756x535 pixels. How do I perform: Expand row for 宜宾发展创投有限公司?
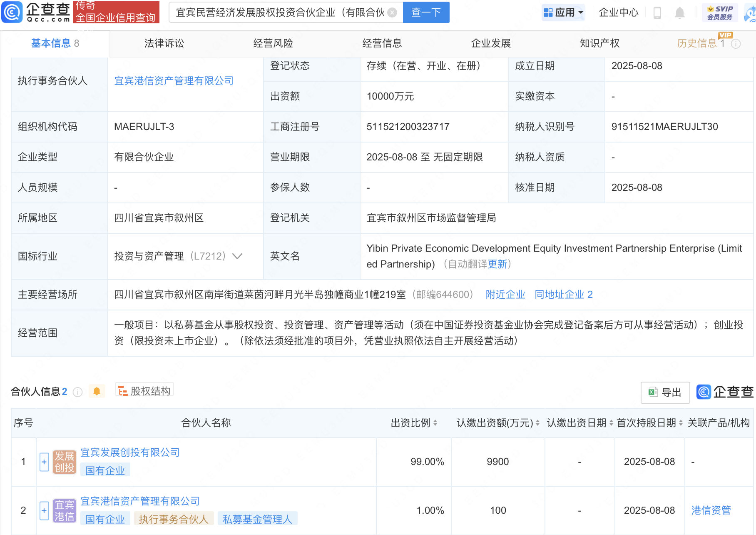point(44,462)
